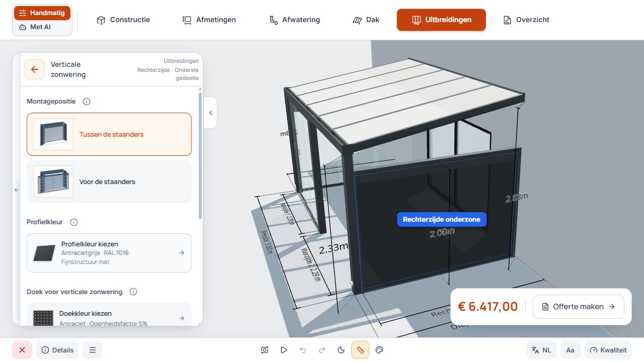
Task: Show info about Doek voor verticale zonwering
Action: pyautogui.click(x=133, y=292)
